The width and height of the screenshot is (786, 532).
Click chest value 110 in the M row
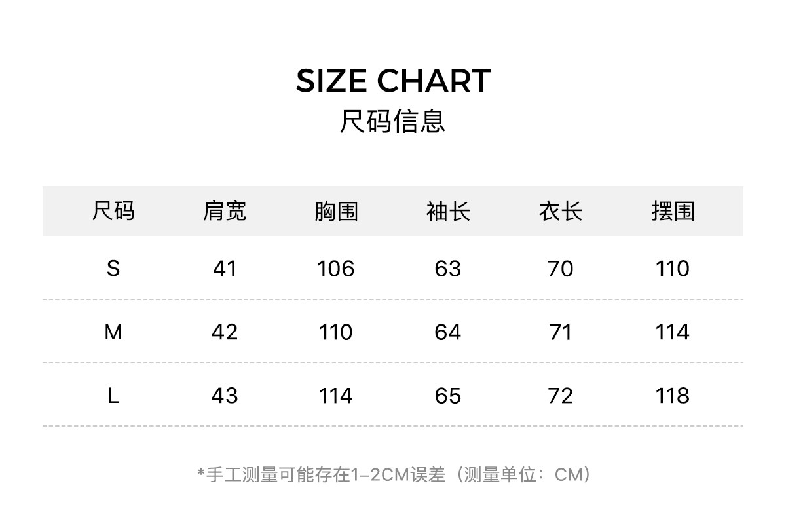point(336,332)
